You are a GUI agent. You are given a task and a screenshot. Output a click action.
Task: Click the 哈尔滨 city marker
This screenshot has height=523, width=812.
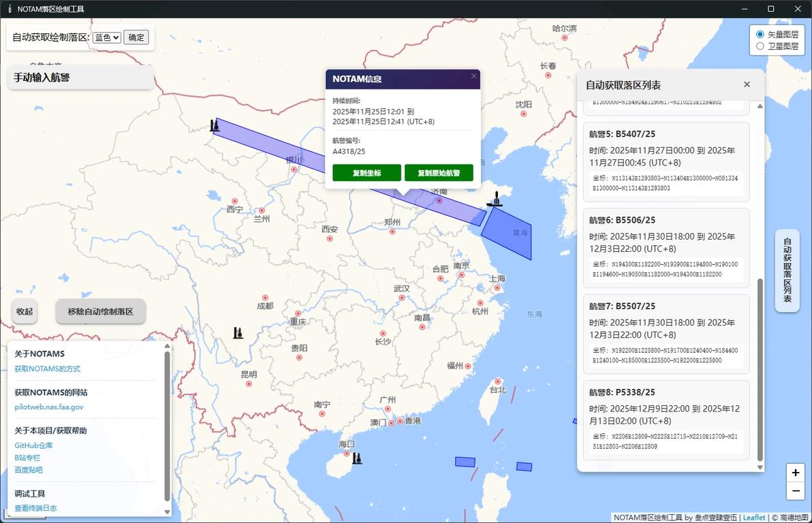(x=565, y=37)
